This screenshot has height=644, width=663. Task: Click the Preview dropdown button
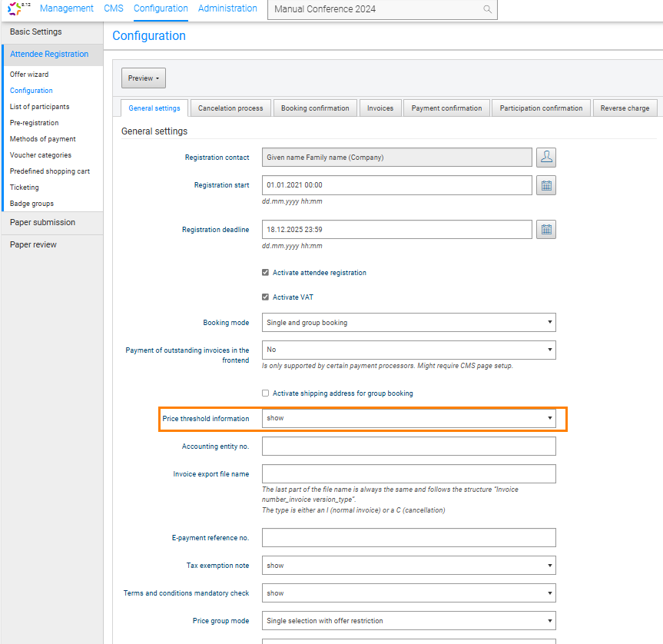[x=144, y=78]
